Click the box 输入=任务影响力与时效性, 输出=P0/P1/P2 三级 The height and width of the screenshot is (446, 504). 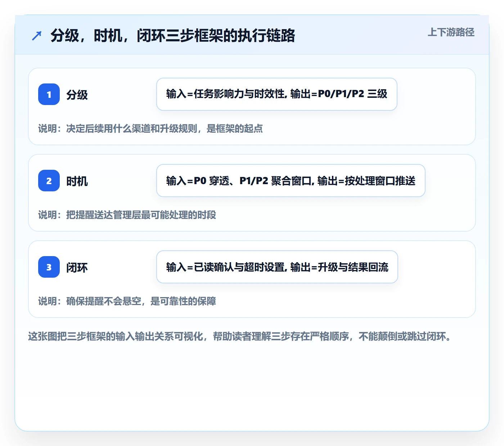[x=277, y=94]
